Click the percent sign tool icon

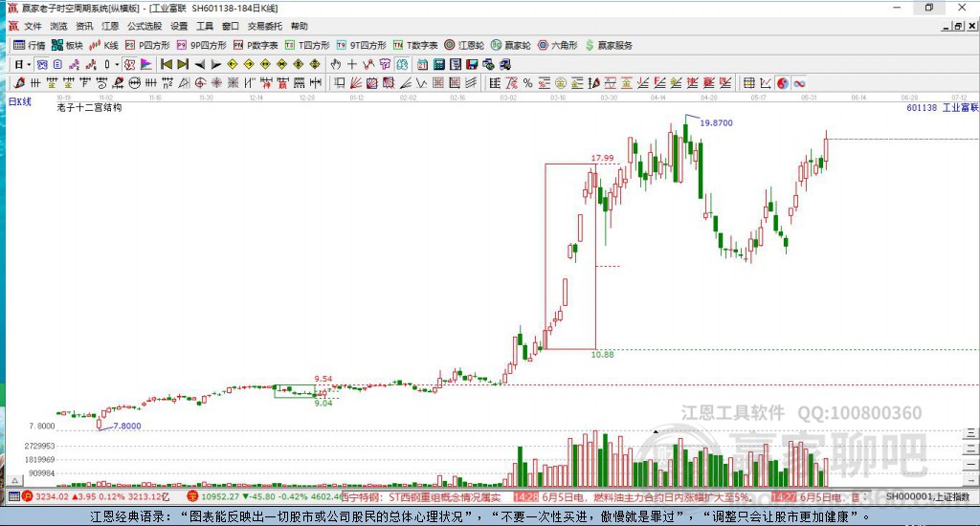(x=528, y=83)
